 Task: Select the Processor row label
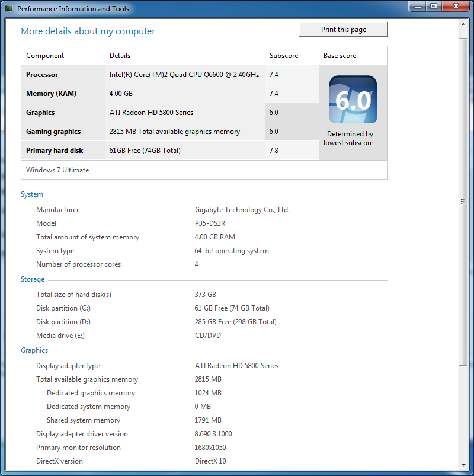pyautogui.click(x=42, y=75)
